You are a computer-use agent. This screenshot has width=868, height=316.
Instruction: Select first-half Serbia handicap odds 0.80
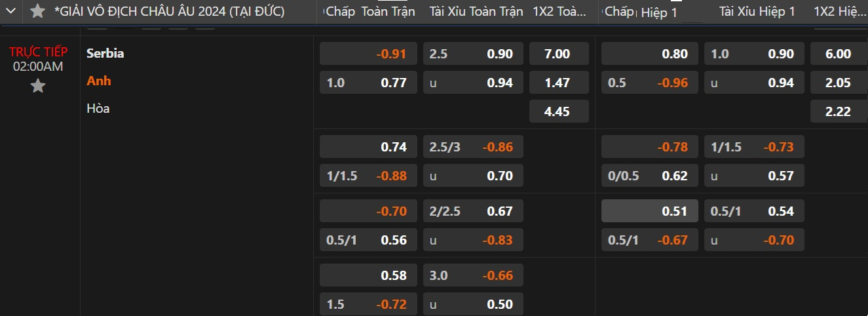[649, 54]
